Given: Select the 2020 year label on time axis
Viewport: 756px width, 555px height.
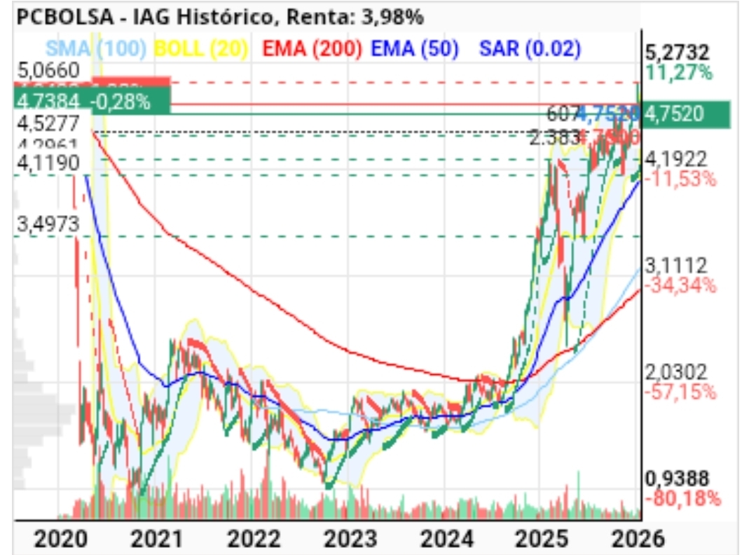Looking at the screenshot, I should [60, 539].
